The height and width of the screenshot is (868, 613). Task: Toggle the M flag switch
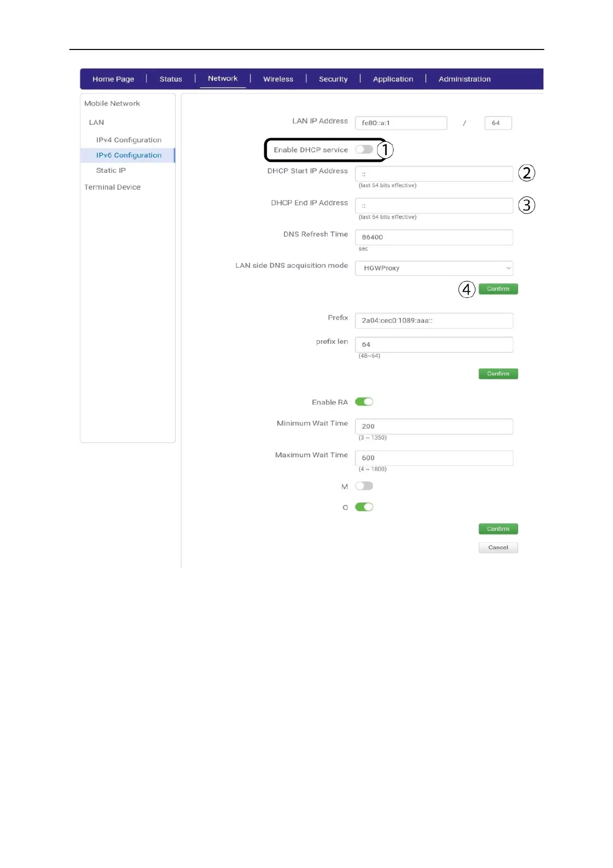click(x=364, y=486)
